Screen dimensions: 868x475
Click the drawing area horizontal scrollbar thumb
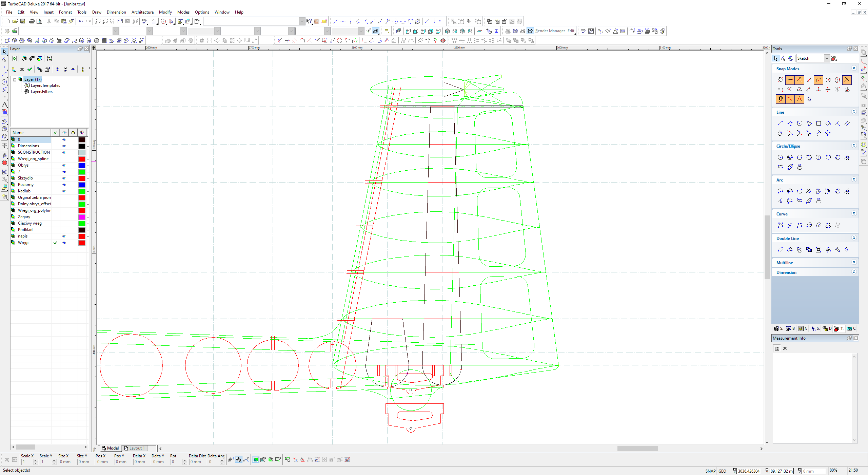(x=637, y=449)
